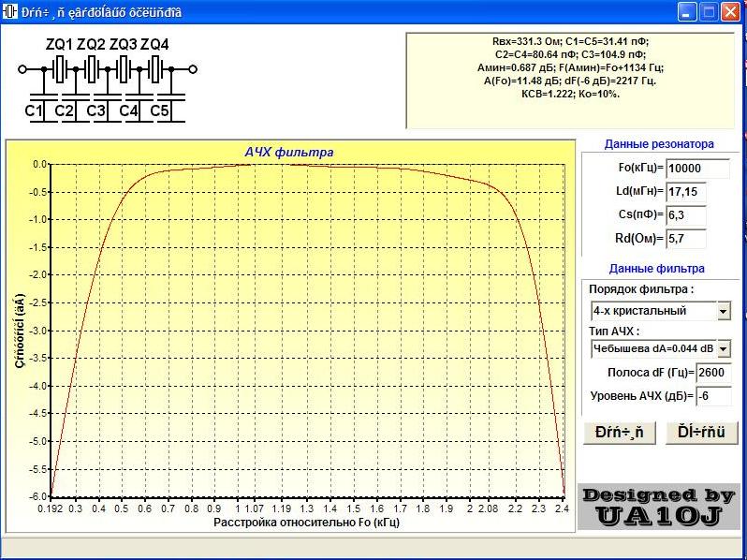Focus the Ld(мГн) input field
747x560 pixels.
pyautogui.click(x=685, y=192)
